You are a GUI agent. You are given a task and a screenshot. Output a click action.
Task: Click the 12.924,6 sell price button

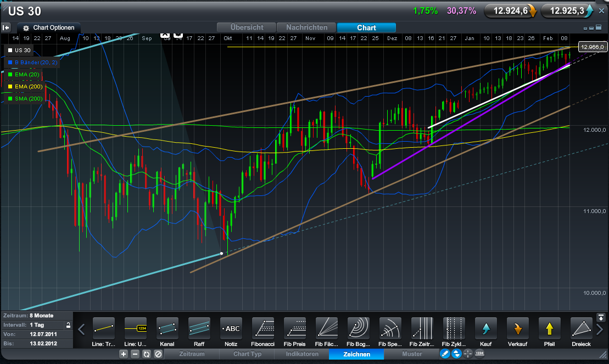(x=511, y=11)
